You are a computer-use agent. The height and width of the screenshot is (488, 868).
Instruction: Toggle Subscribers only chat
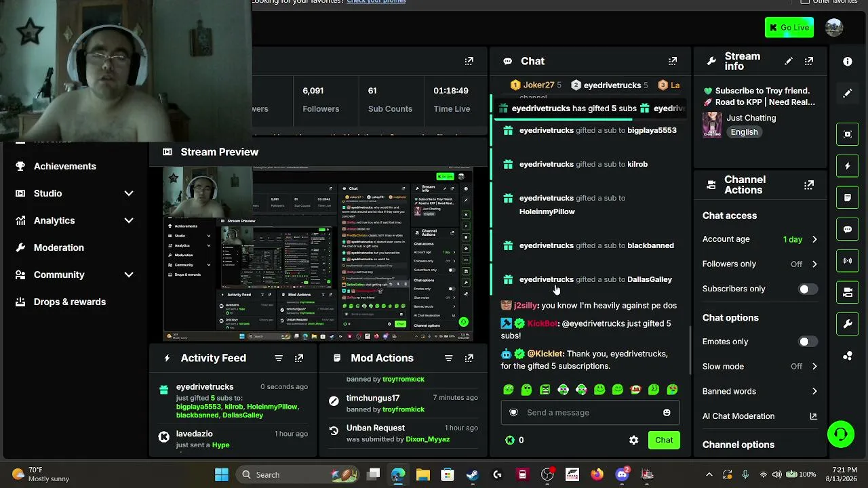[x=807, y=289]
